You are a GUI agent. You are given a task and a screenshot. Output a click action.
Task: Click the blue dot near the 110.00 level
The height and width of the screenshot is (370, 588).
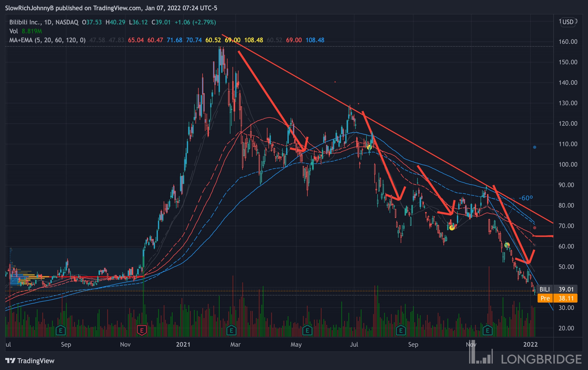534,147
